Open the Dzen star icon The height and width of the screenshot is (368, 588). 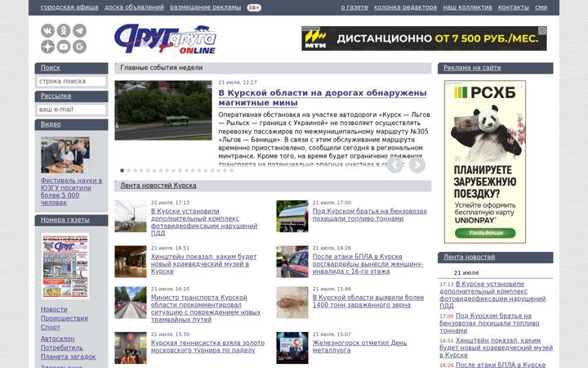pyautogui.click(x=47, y=47)
